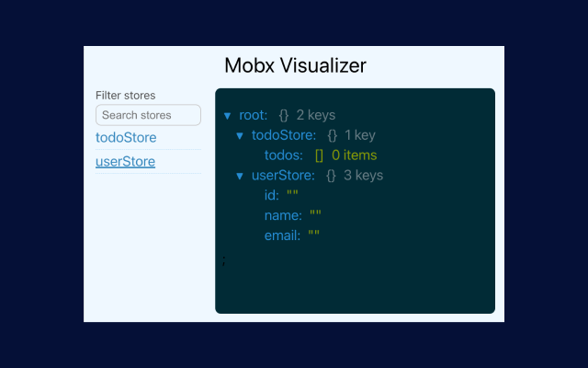
Task: Click the '0 items' text beside todos
Action: 355,155
